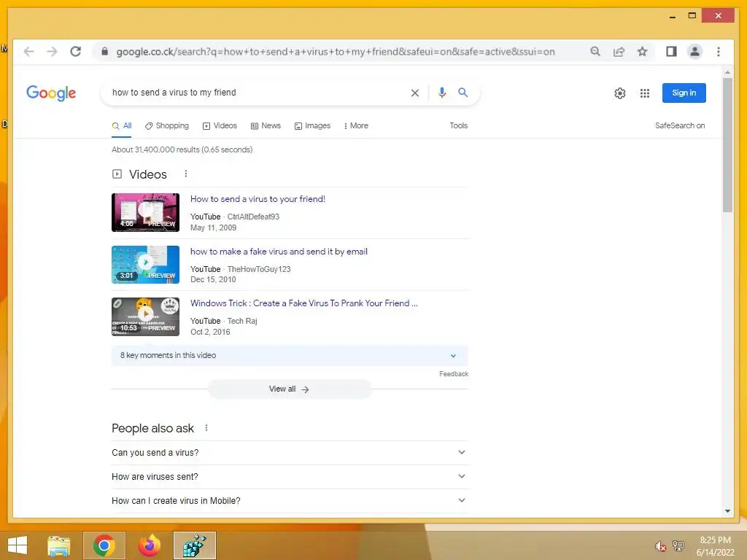Switch to the News tab
This screenshot has width=747, height=560.
266,125
